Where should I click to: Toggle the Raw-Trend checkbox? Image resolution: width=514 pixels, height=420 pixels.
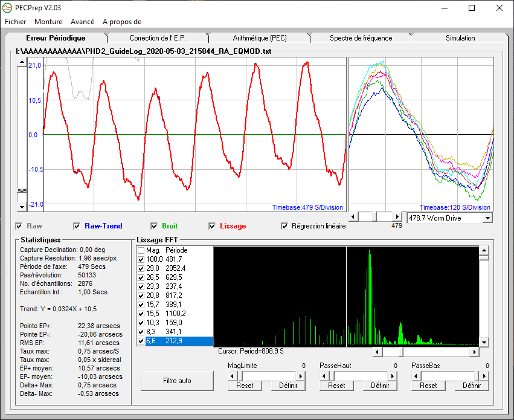pos(77,226)
